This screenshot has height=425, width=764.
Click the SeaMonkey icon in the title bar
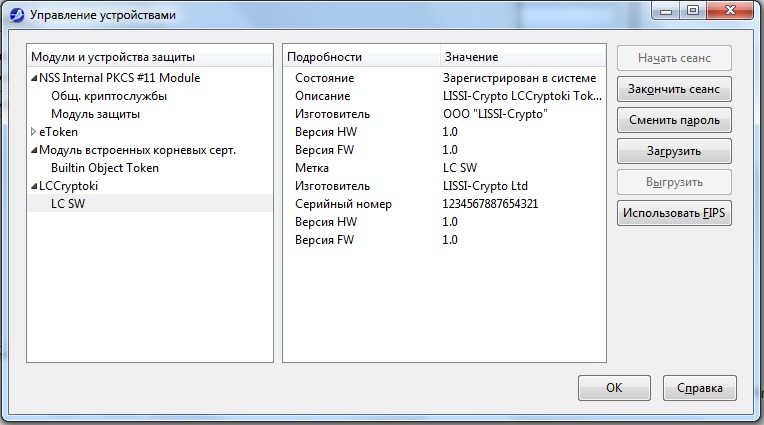click(x=17, y=15)
